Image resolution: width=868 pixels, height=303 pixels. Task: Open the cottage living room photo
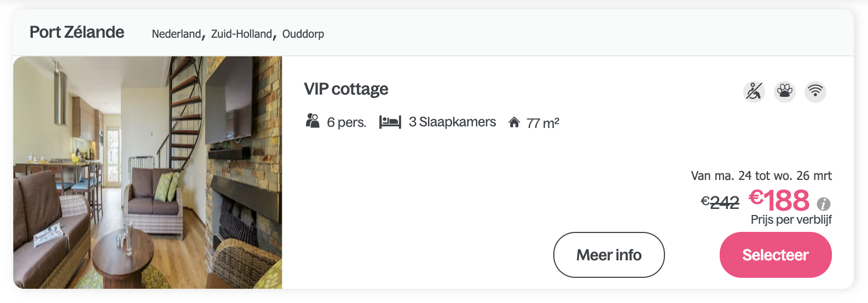[148, 172]
